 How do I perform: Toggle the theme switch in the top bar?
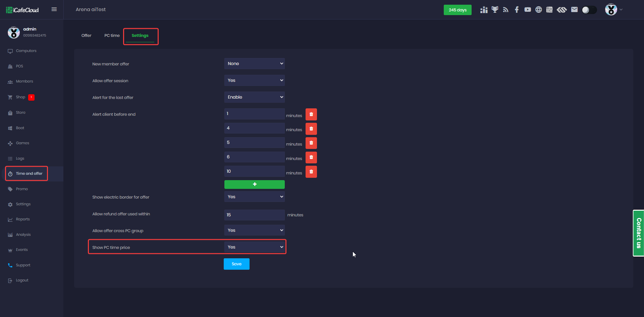coord(589,10)
